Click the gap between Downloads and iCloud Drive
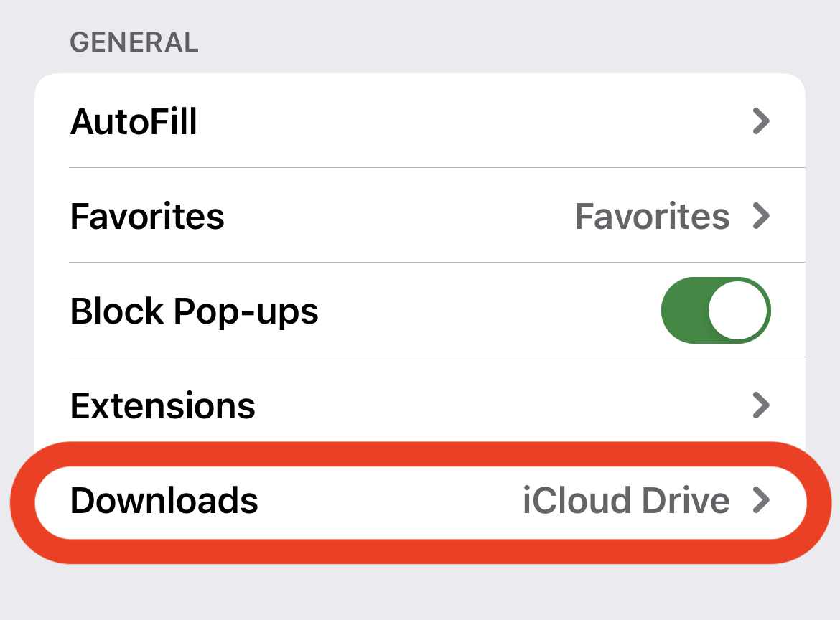 coord(388,500)
